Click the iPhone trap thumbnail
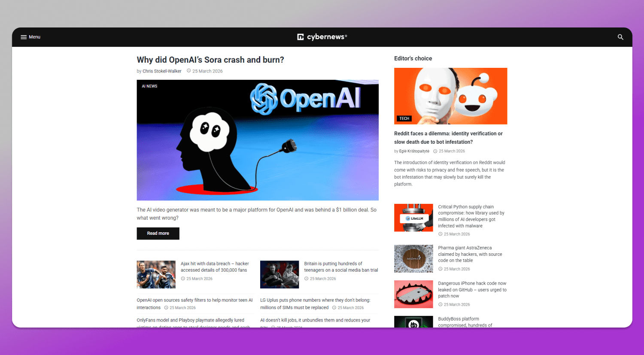 tap(413, 294)
